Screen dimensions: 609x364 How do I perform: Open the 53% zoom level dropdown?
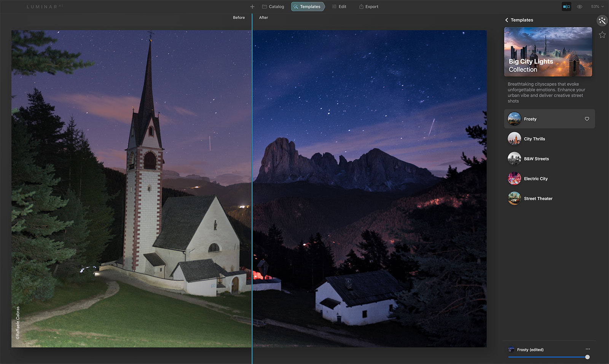[x=597, y=7]
